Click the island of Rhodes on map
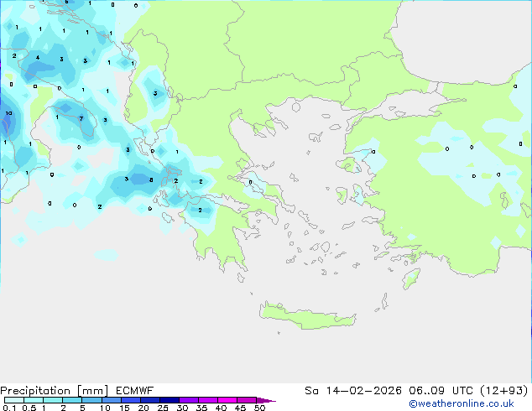 coord(411,278)
